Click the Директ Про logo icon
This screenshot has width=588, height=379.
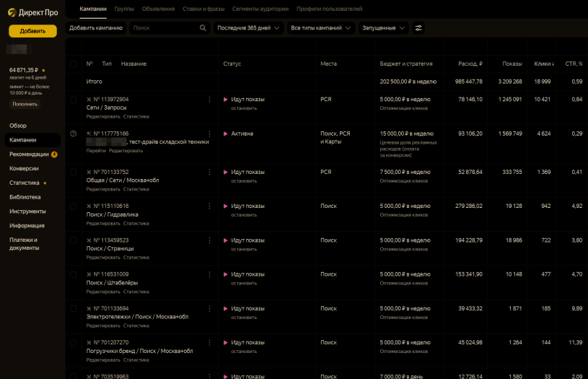point(12,12)
